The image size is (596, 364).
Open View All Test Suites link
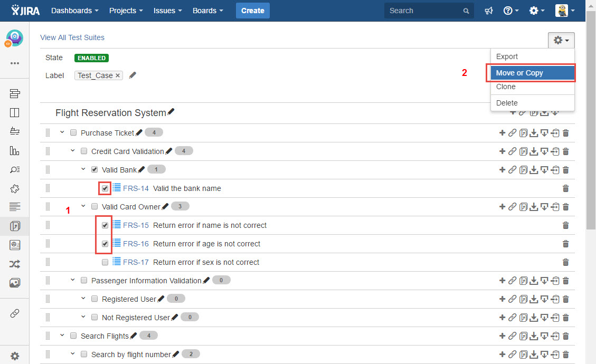point(72,37)
